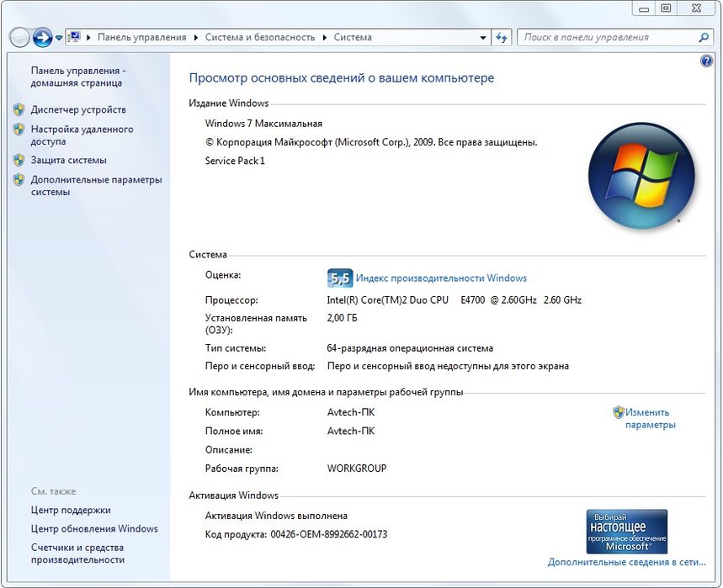
Task: Expand the address bar history dropdown
Action: [483, 37]
